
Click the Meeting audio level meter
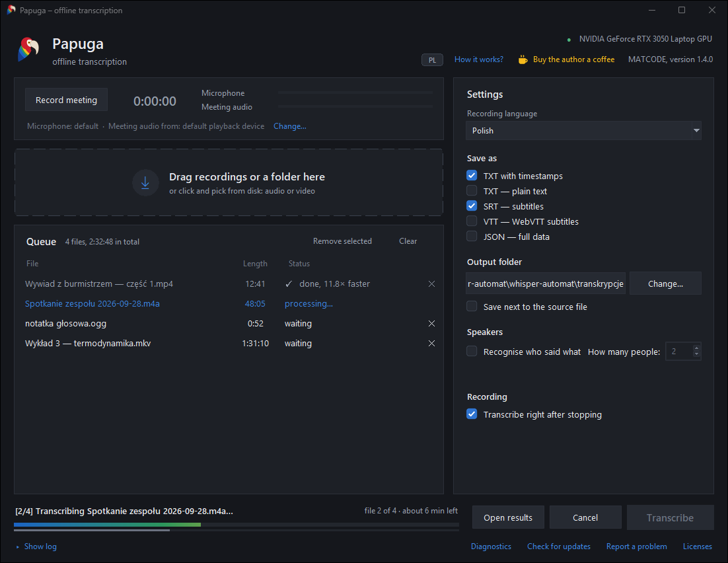point(355,107)
